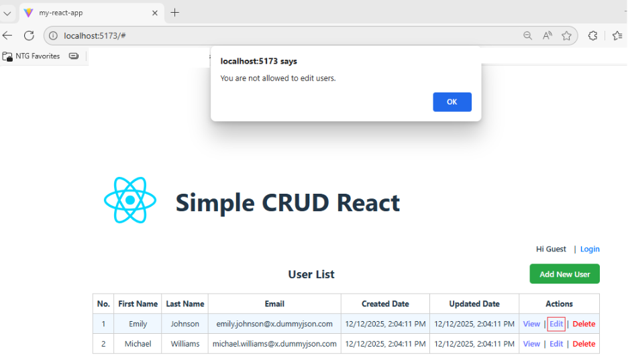Click the read aloud icon in address bar
Screen dimensions: 628x364
547,36
